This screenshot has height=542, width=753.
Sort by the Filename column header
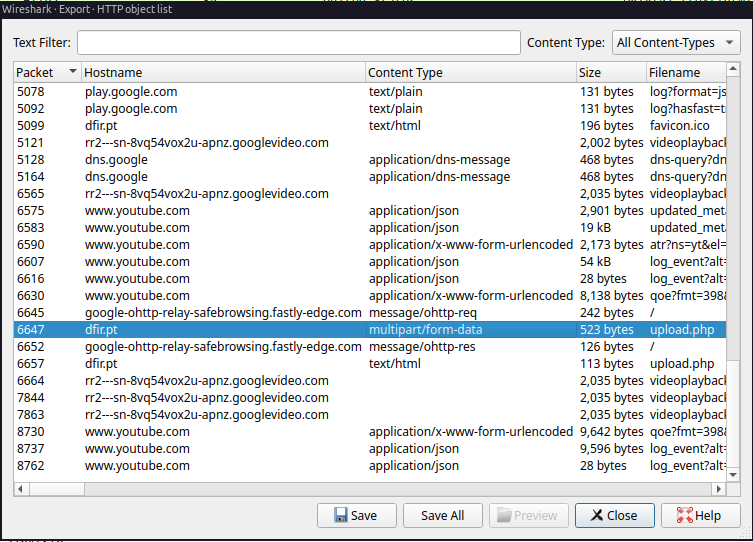686,72
